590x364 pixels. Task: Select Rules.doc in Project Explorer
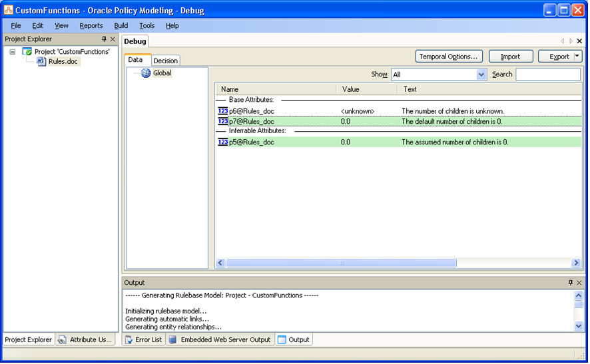click(x=63, y=61)
